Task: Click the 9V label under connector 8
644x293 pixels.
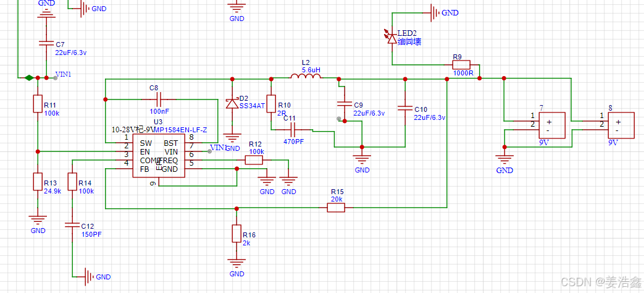Action: tap(613, 143)
